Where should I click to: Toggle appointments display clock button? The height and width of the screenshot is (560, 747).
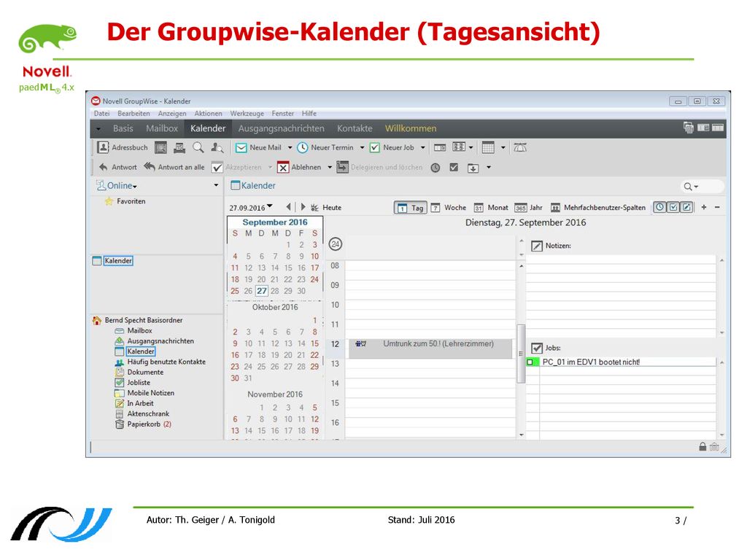click(659, 207)
